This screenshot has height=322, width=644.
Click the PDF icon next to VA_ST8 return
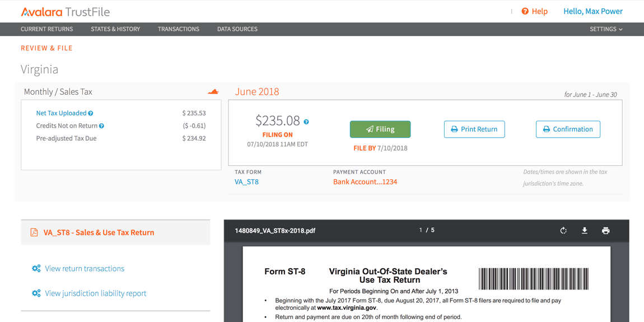point(34,232)
